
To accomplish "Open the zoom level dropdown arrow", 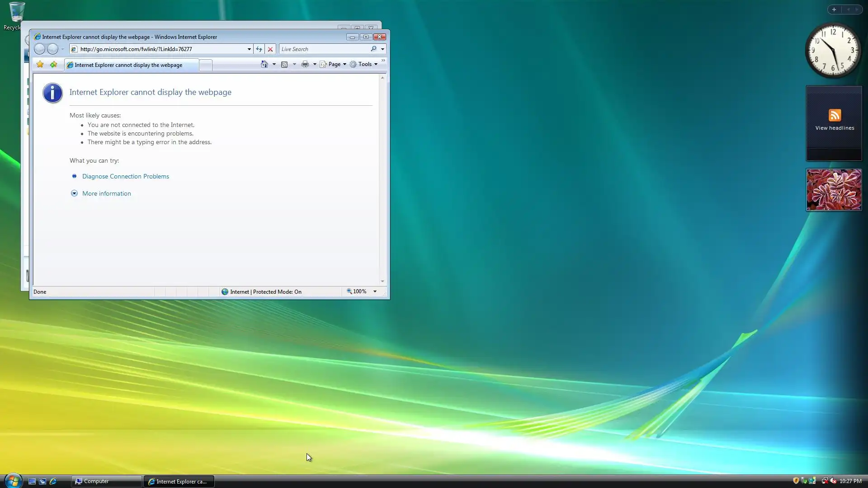I will [x=375, y=291].
